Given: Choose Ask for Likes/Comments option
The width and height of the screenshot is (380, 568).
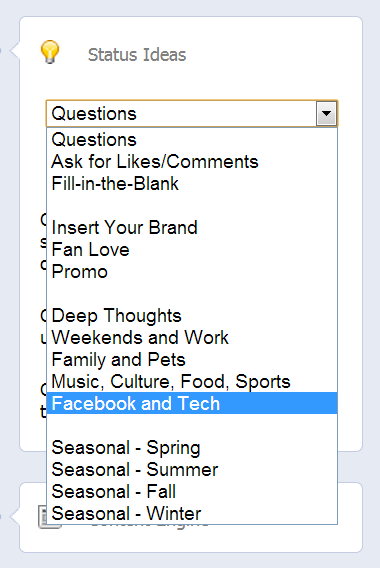Looking at the screenshot, I should (x=192, y=162).
